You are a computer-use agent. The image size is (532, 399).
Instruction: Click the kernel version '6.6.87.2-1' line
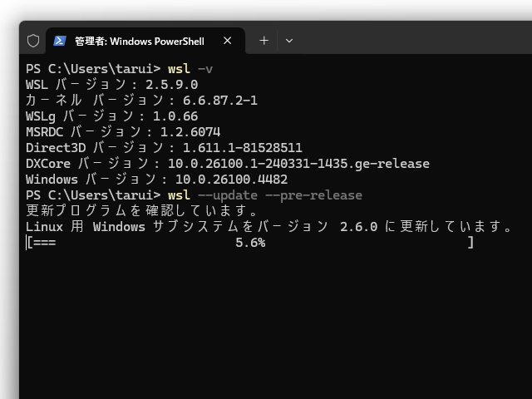(x=142, y=101)
